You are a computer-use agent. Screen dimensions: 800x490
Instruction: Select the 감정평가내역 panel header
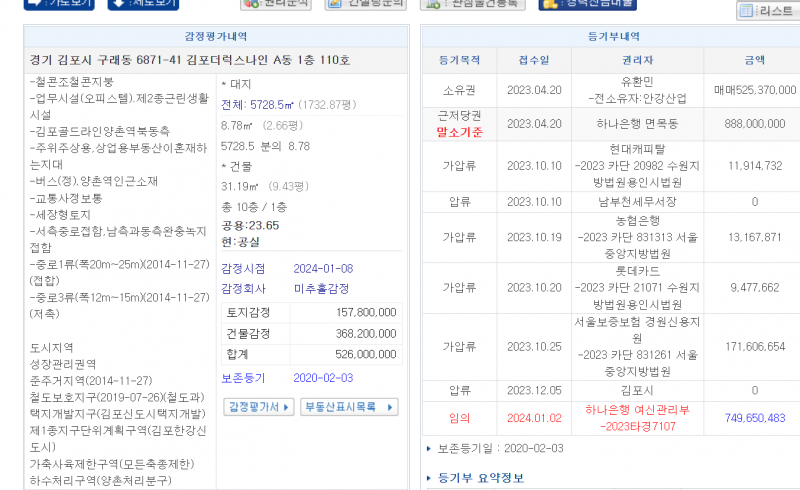tap(217, 36)
